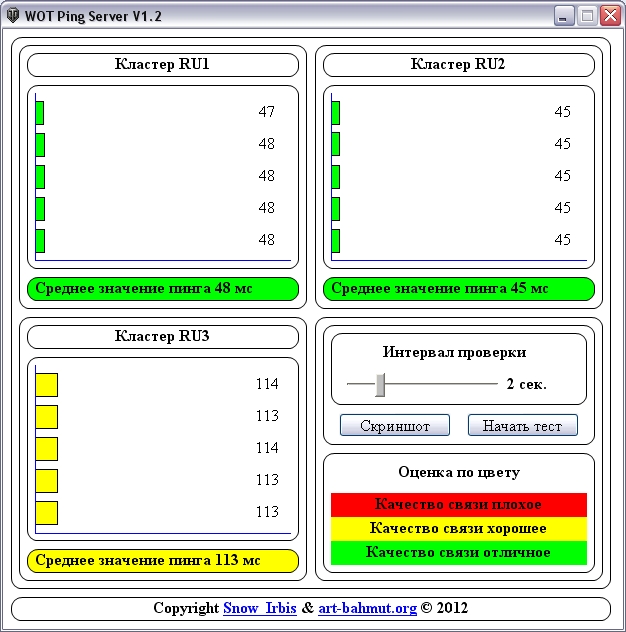Click the Оценка по цвету heading

click(459, 472)
